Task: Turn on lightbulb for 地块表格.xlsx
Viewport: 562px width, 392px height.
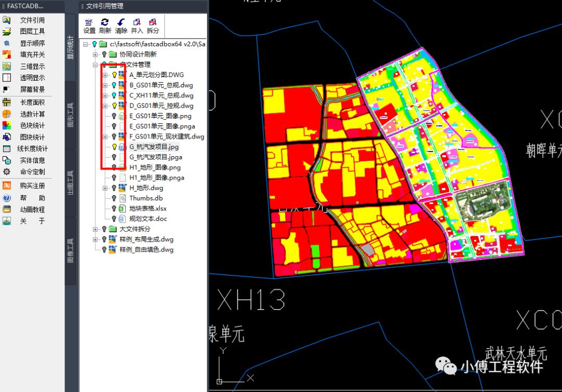Action: pyautogui.click(x=114, y=208)
